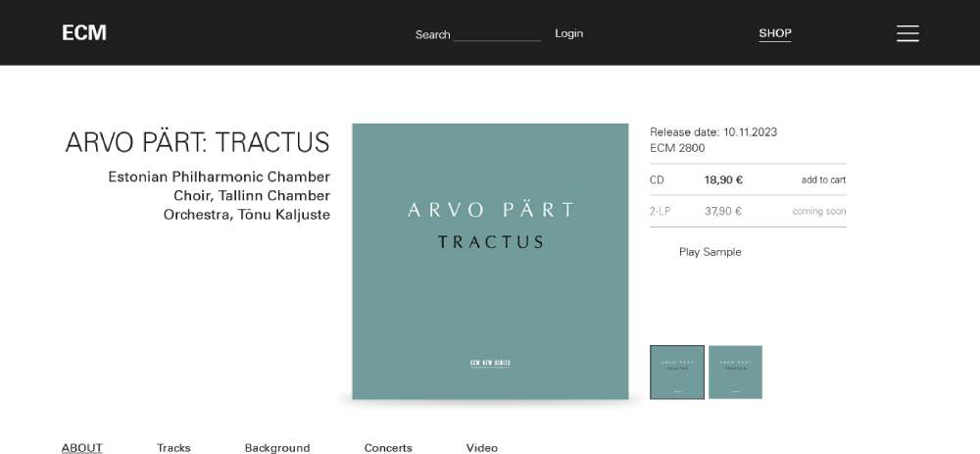Viewport: 980px width, 454px height.
Task: Play Sample of Tractus
Action: (710, 252)
